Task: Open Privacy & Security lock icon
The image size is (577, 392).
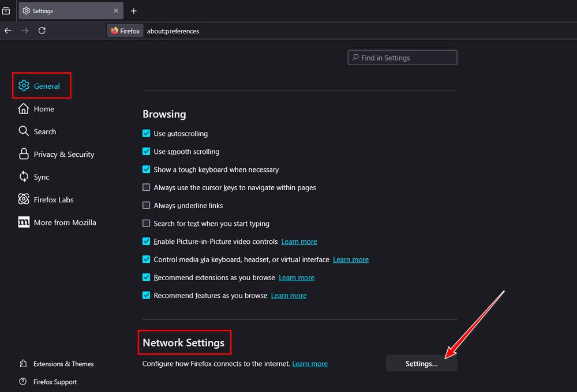Action: point(24,154)
